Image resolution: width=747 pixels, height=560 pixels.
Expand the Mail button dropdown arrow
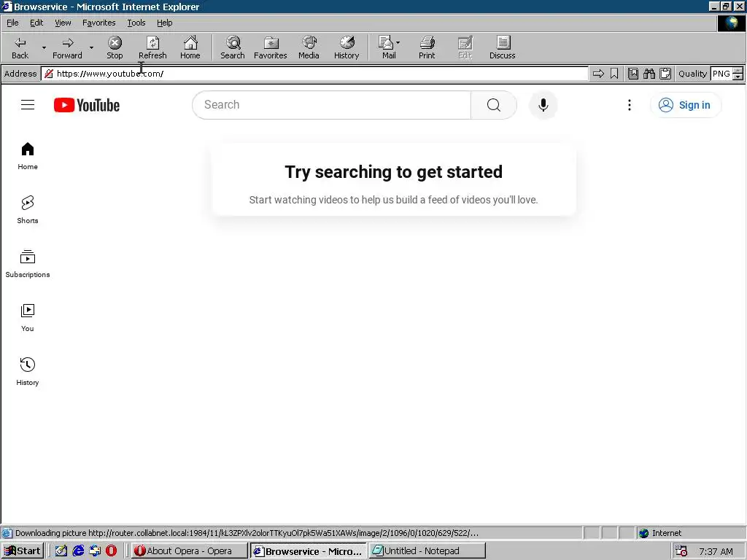point(398,43)
